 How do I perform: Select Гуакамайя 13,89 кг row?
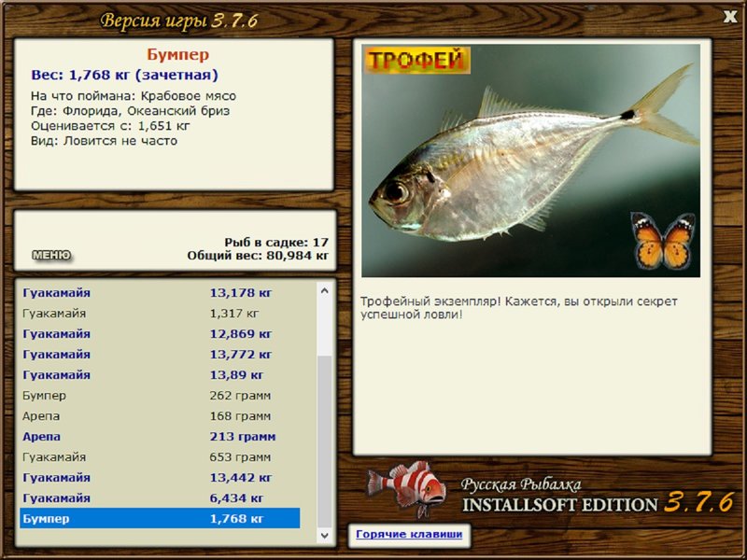(160, 375)
